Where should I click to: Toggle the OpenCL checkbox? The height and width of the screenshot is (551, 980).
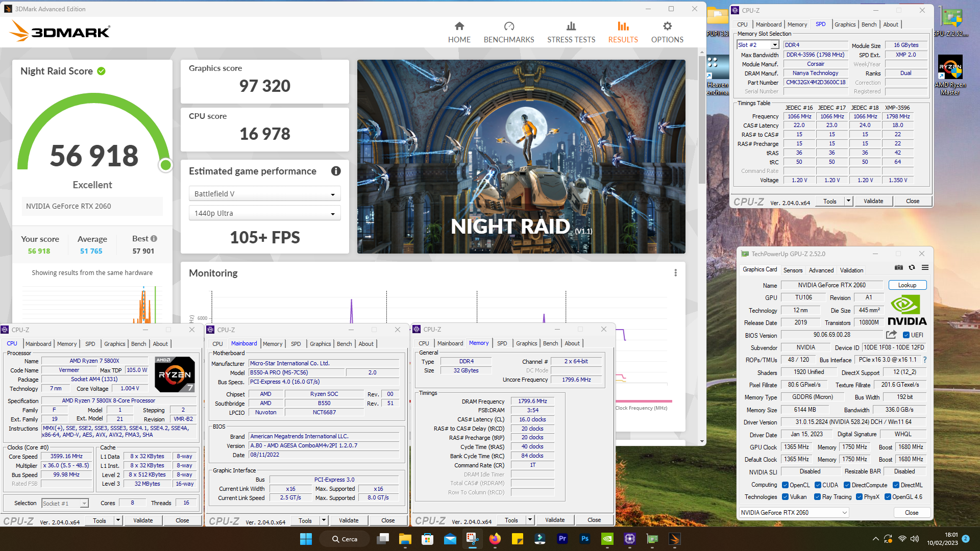click(x=785, y=485)
